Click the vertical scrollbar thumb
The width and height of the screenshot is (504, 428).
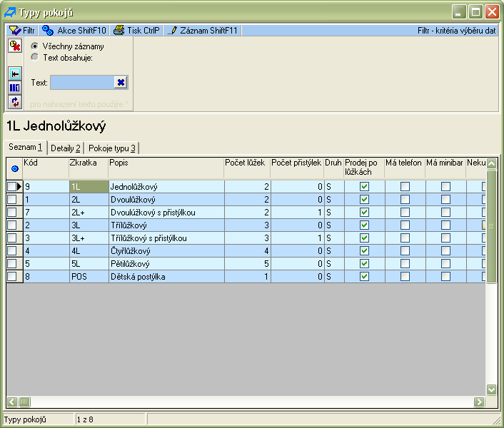click(491, 226)
